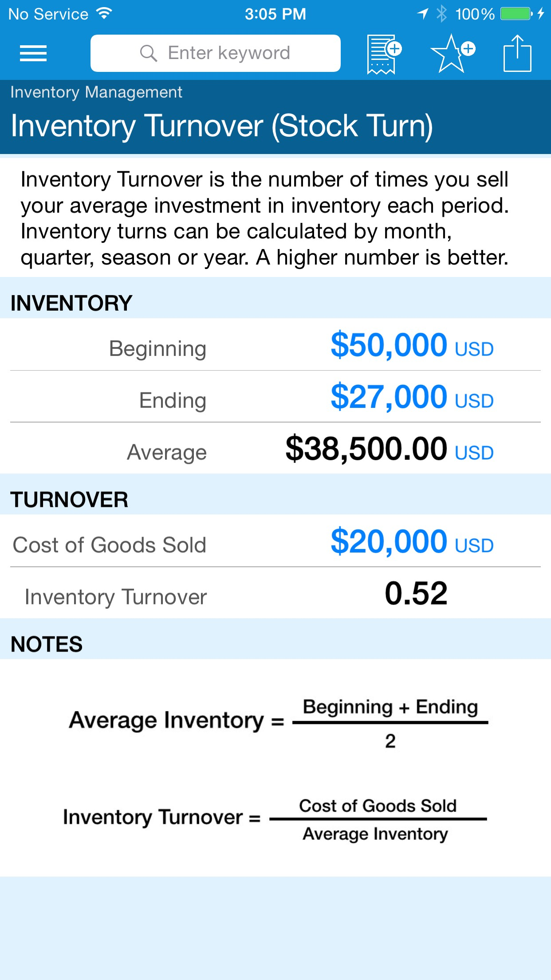Screen dimensions: 551x980
Task: Focus the Enter keyword search field
Action: pos(228,54)
